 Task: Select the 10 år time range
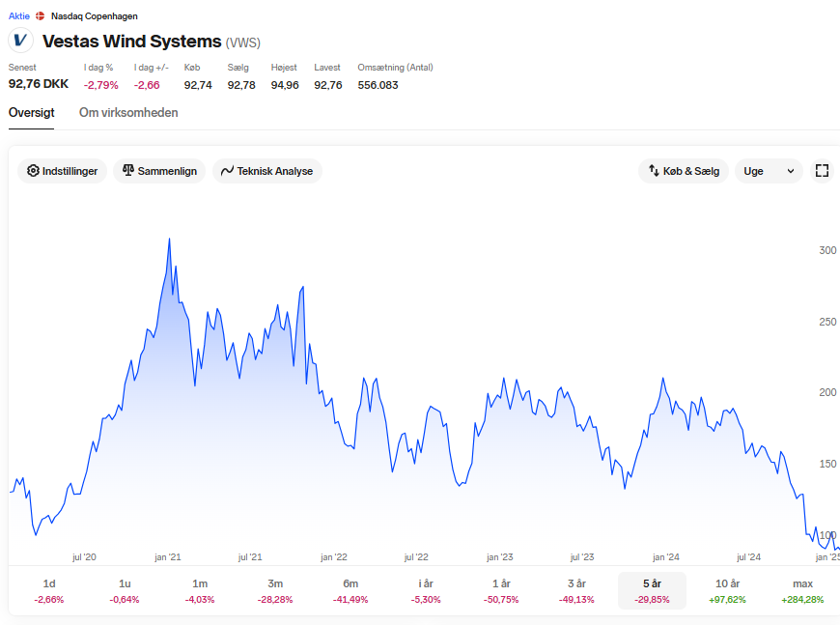click(x=727, y=590)
